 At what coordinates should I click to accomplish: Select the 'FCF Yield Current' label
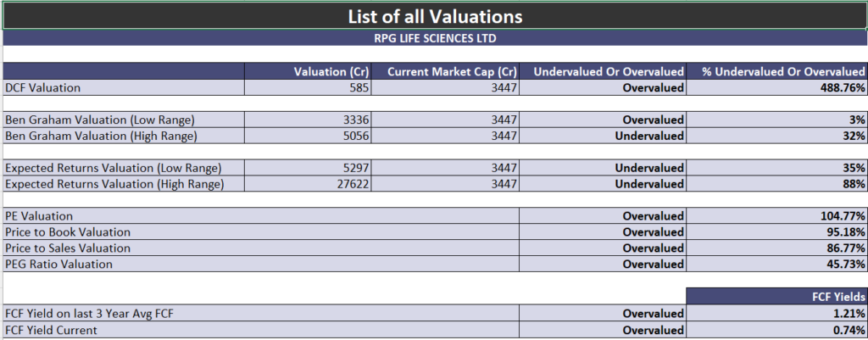coord(261,330)
